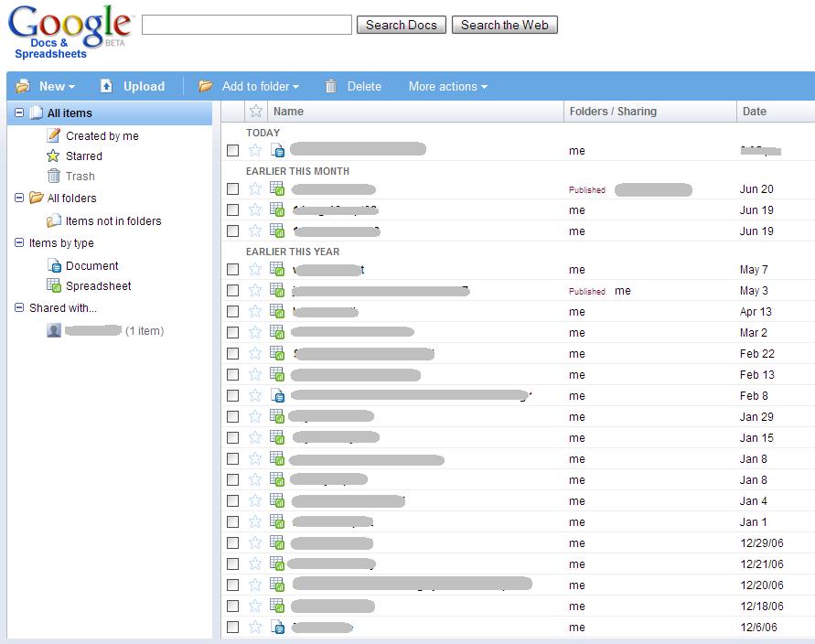The height and width of the screenshot is (644, 815).
Task: Click the Delete trash can icon
Action: (330, 86)
